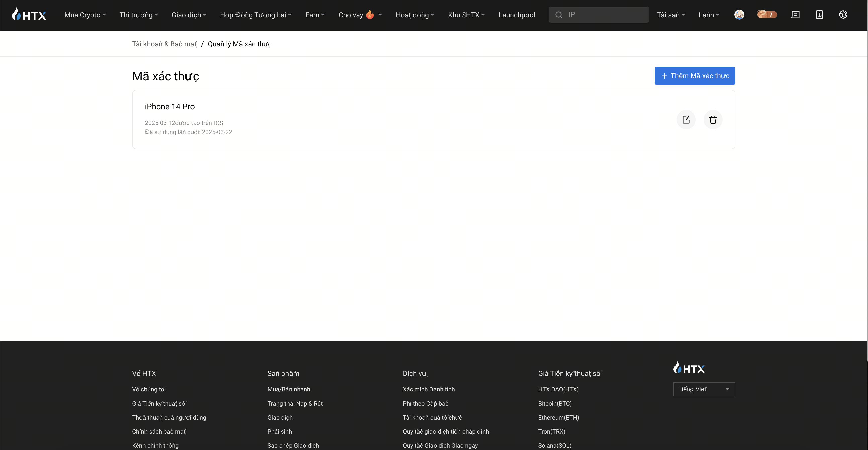
Task: Open Sao chép Giao dịch link
Action: 293,446
